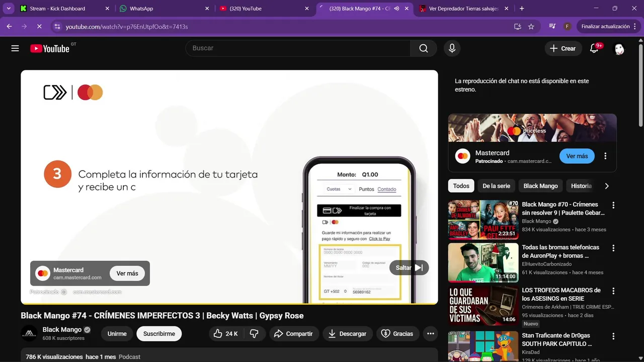
Task: Open media controls icon in toolbar
Action: click(x=552, y=26)
